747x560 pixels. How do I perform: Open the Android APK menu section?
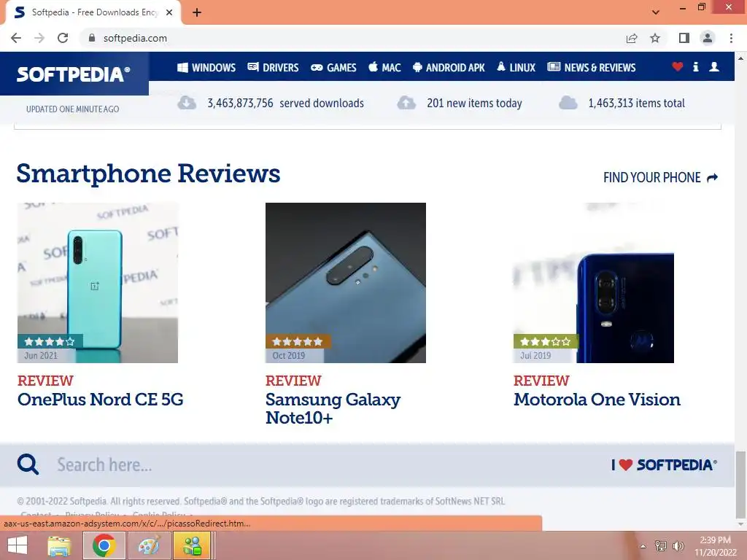click(x=449, y=68)
